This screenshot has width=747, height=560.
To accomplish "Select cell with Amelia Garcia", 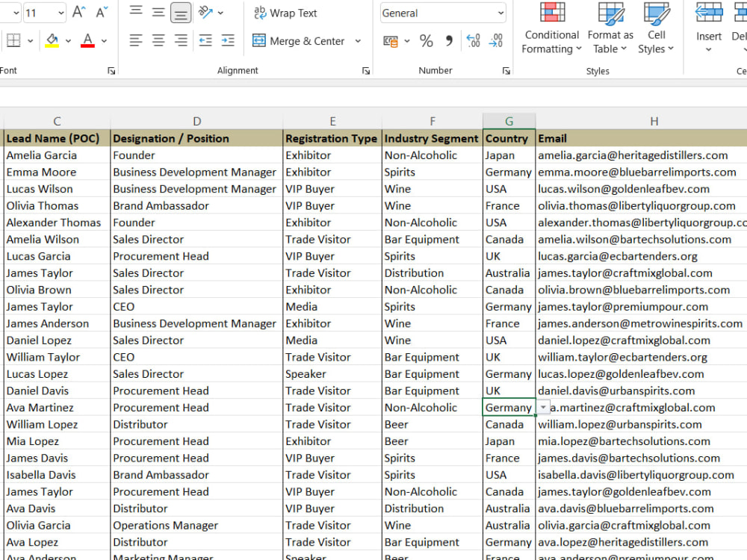I will (x=58, y=155).
